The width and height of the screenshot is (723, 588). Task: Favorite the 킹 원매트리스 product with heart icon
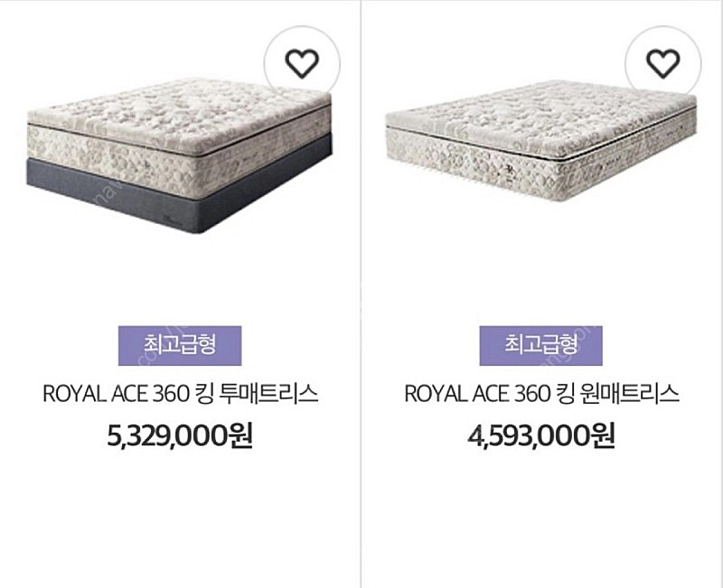pos(663,63)
